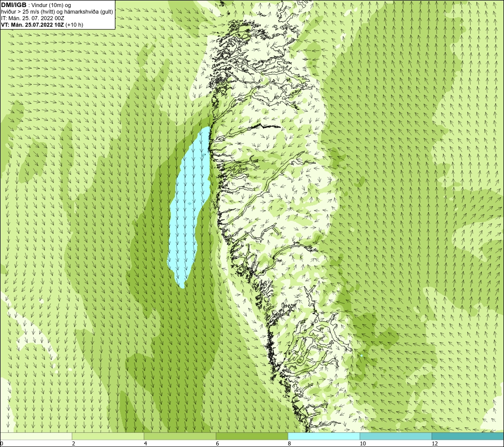Click the legend scale label "2"
The image size is (504, 447).
74,443
